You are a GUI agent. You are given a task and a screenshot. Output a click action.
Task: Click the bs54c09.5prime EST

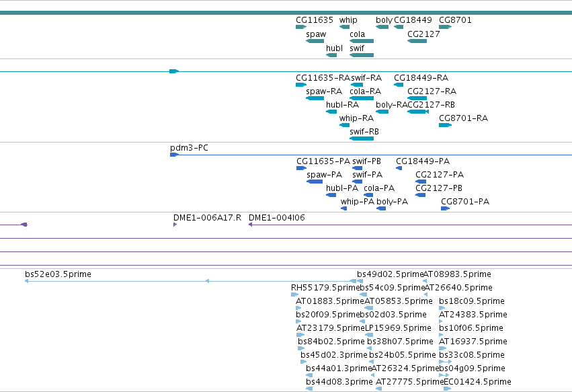(363, 295)
